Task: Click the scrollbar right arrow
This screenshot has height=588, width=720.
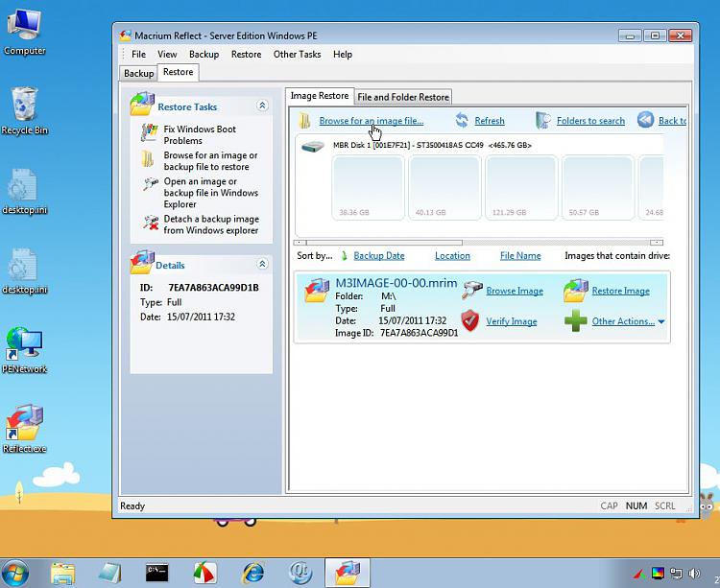Action: [657, 242]
